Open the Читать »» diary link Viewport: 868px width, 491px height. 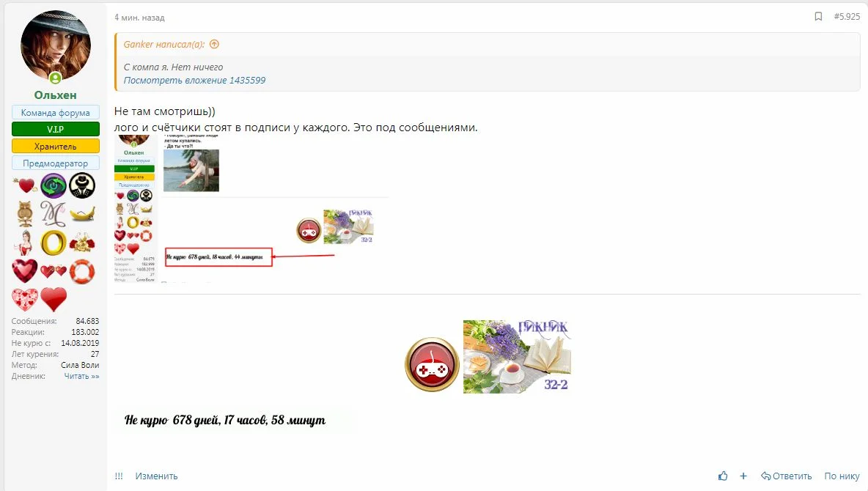tap(81, 376)
